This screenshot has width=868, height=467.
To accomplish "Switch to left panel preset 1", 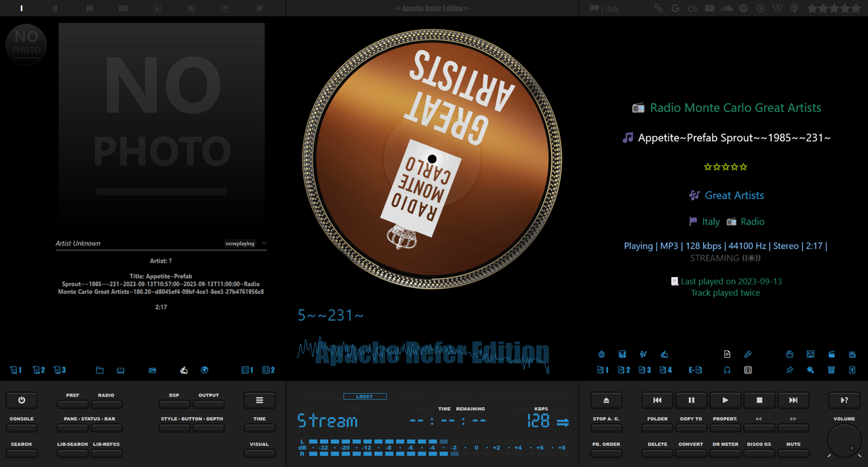I will 16,370.
